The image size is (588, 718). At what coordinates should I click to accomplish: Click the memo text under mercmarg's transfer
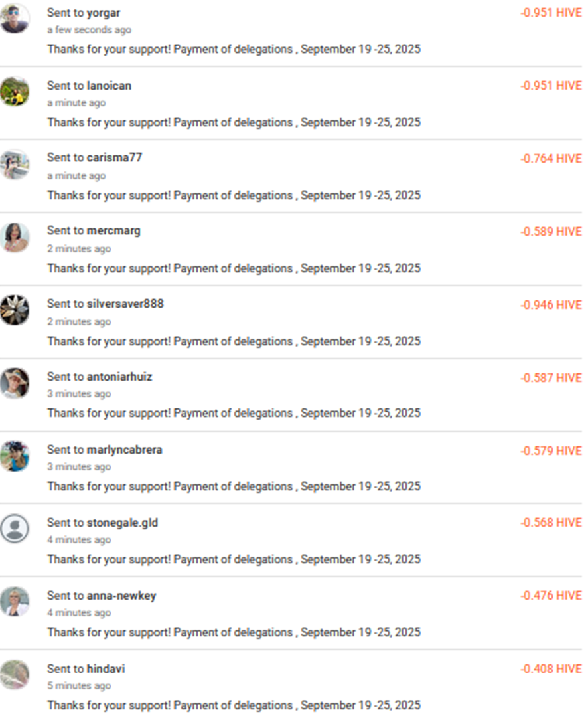click(x=234, y=268)
